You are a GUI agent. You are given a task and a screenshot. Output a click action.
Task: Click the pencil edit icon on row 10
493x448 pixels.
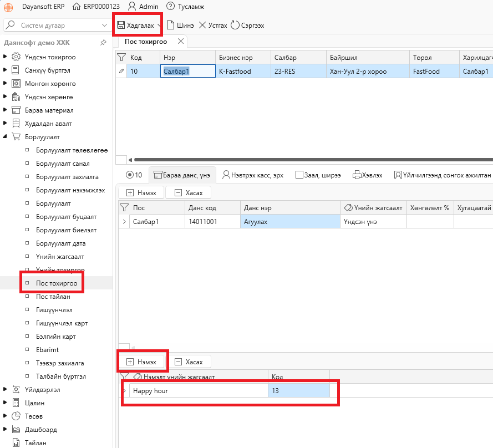[121, 71]
